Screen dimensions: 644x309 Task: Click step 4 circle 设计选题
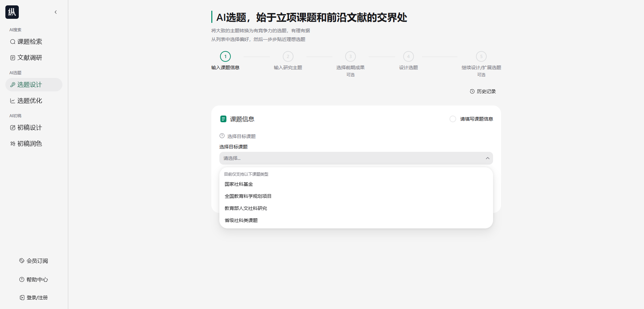pos(409,56)
